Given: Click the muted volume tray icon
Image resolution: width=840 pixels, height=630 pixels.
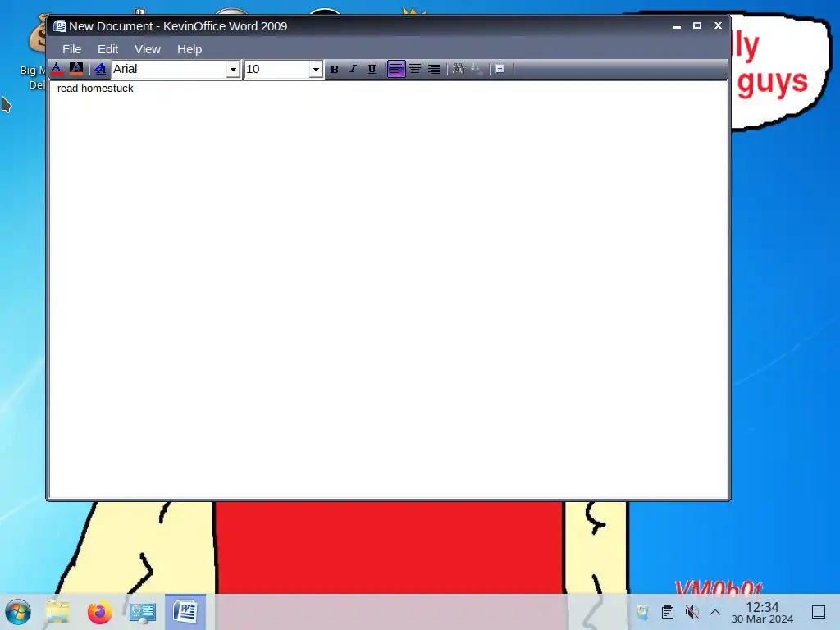Looking at the screenshot, I should 692,612.
